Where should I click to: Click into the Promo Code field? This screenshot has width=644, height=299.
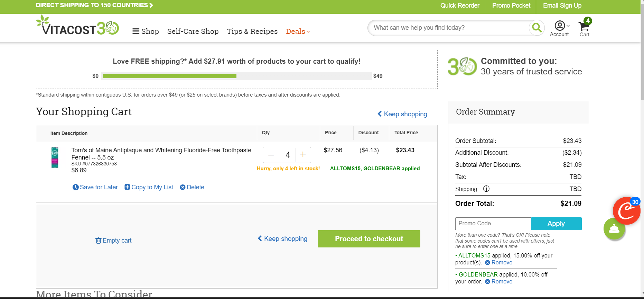point(493,224)
